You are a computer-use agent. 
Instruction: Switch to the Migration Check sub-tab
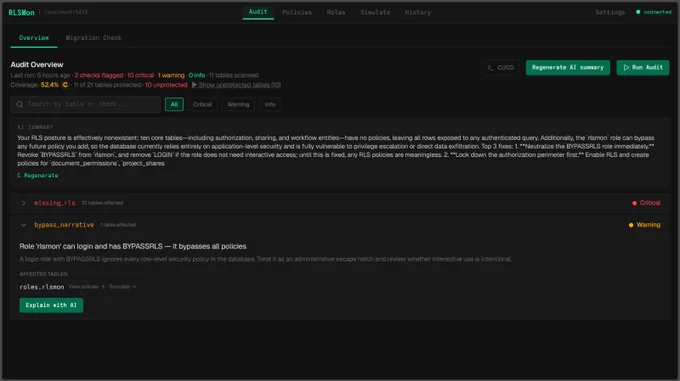[x=94, y=38]
